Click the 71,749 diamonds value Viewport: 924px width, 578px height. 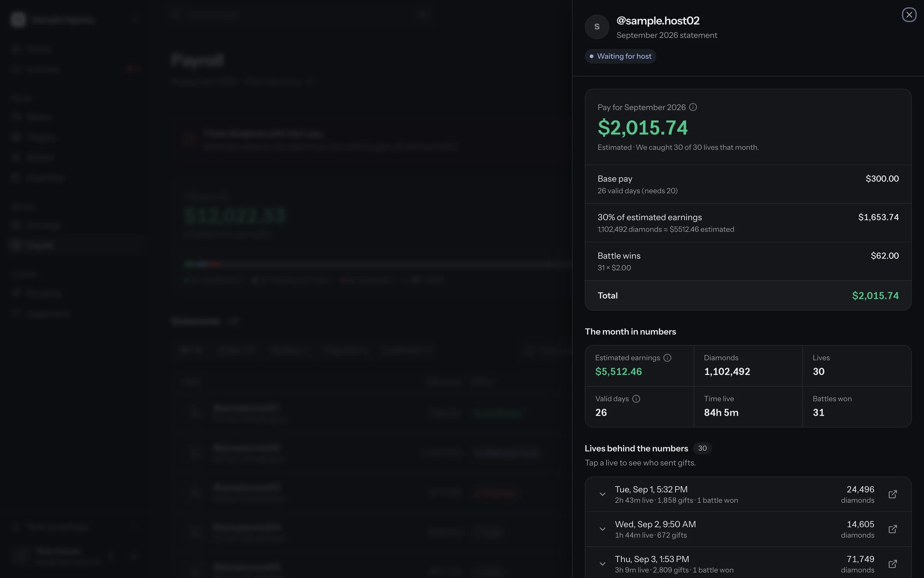[x=860, y=559]
